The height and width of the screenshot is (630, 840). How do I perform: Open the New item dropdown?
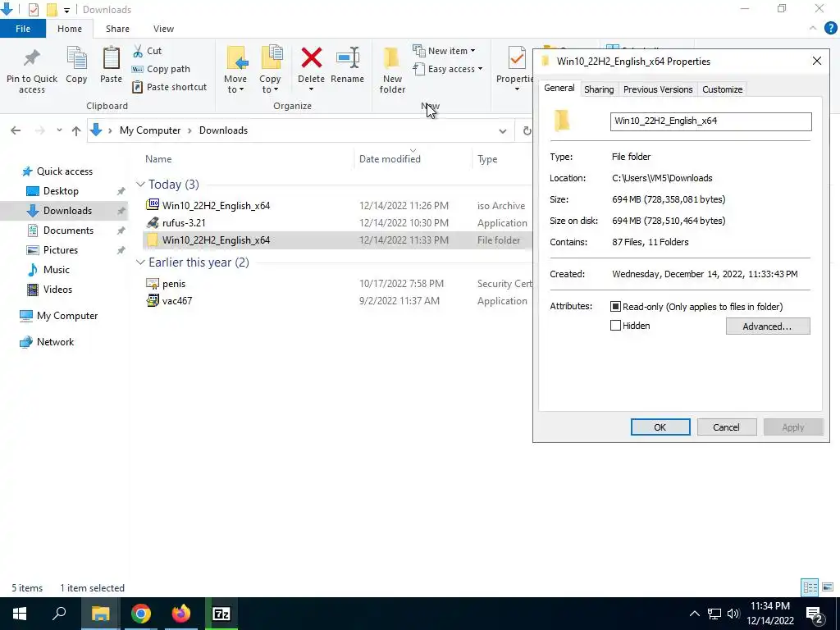pos(444,51)
